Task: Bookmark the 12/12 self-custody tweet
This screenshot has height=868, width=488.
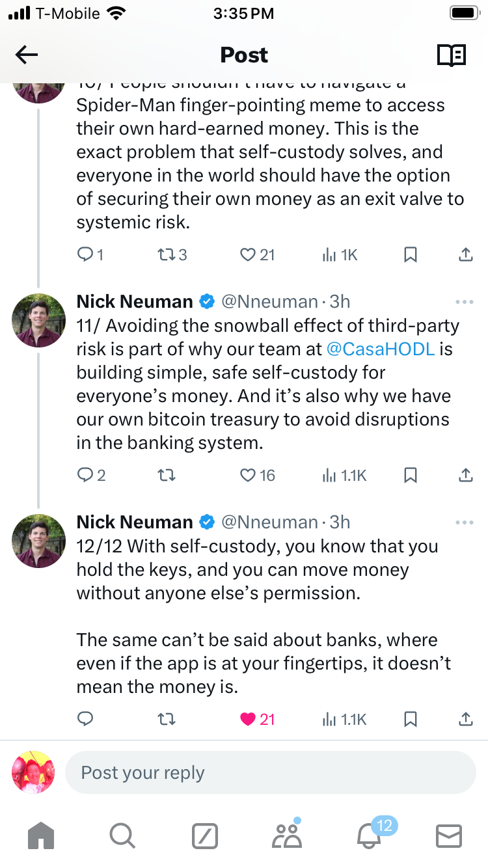Action: [411, 719]
